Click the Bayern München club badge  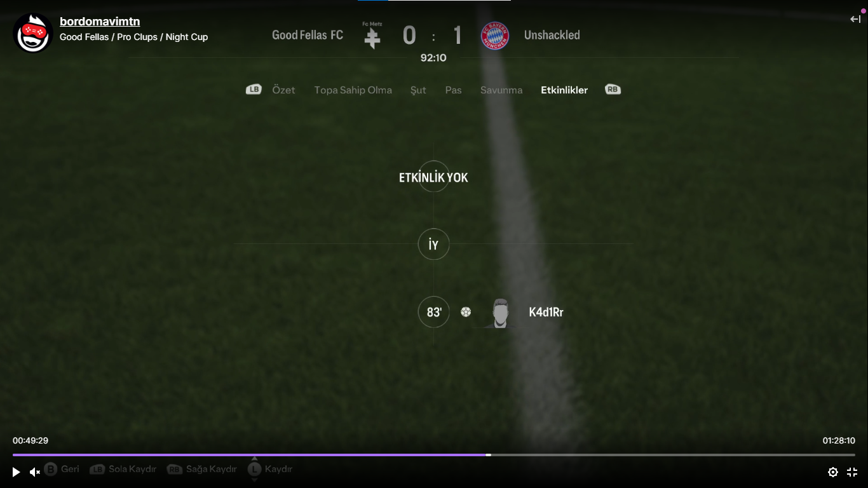[495, 36]
